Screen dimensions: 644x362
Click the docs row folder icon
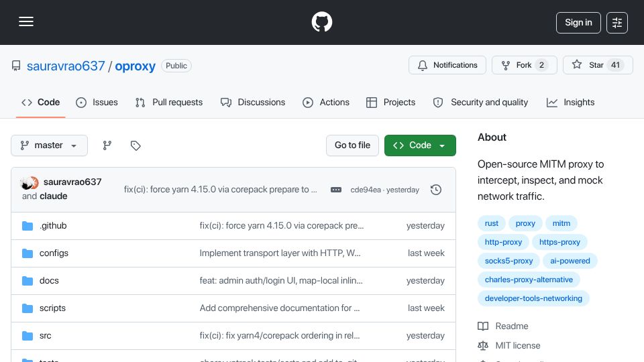coord(28,281)
